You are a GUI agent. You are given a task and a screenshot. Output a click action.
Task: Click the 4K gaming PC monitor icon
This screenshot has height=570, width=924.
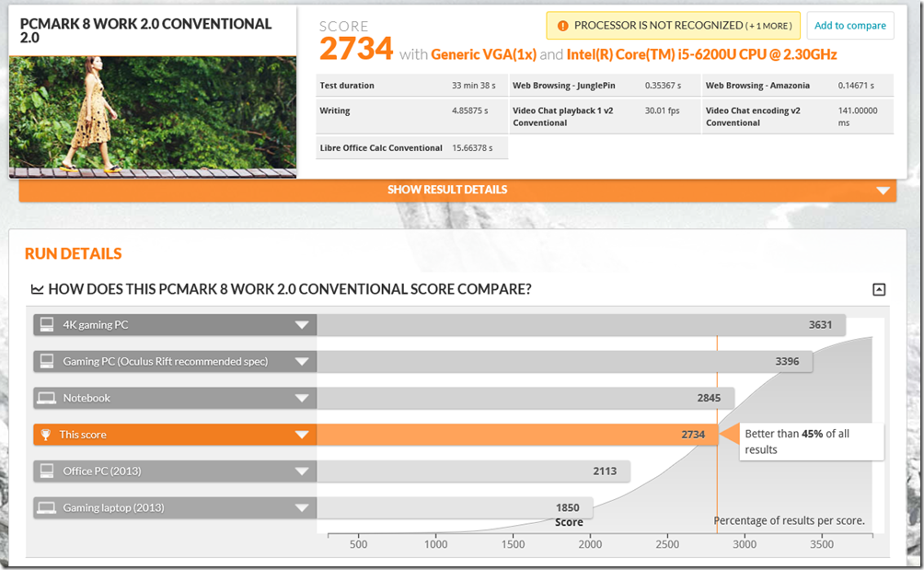[x=46, y=325]
